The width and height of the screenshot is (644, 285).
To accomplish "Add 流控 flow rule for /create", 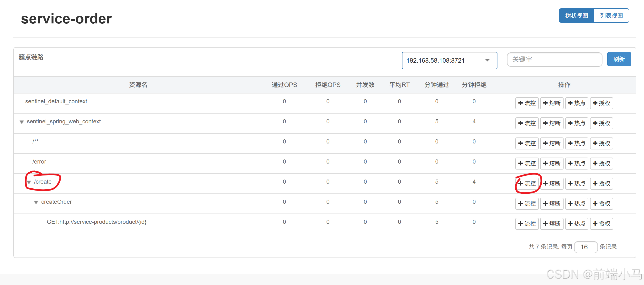I will coord(527,183).
